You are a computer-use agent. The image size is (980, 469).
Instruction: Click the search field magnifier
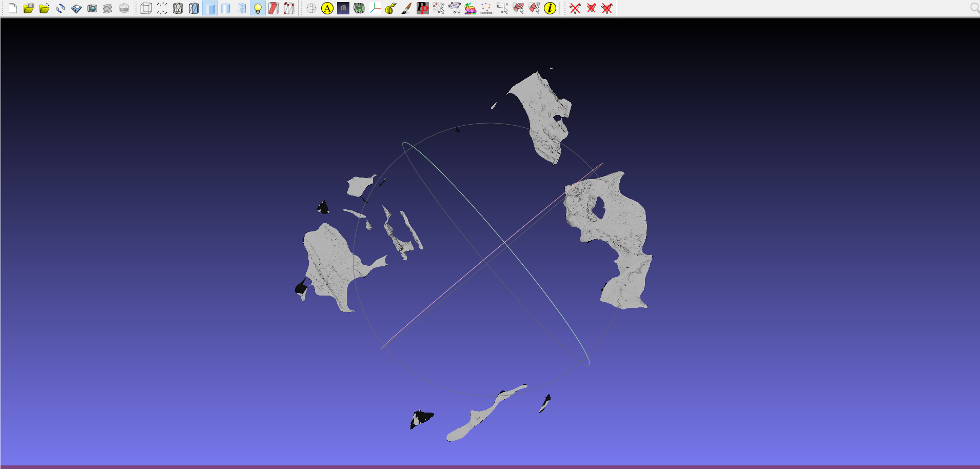[974, 8]
